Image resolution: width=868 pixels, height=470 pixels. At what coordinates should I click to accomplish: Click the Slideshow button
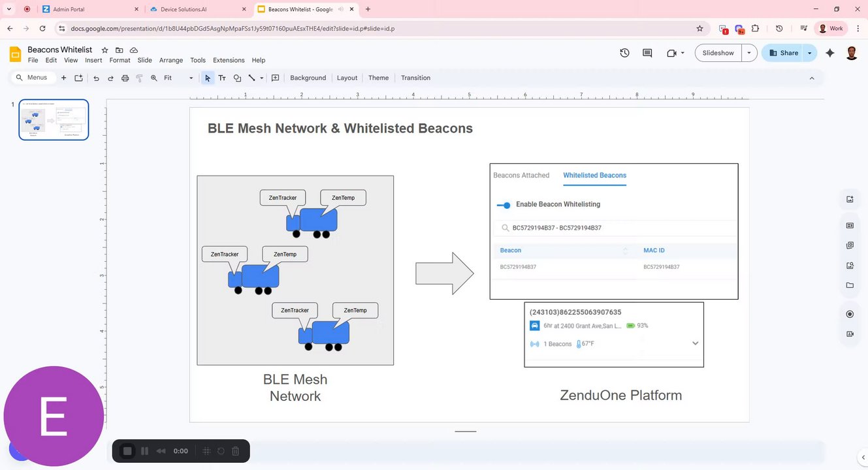pos(718,53)
